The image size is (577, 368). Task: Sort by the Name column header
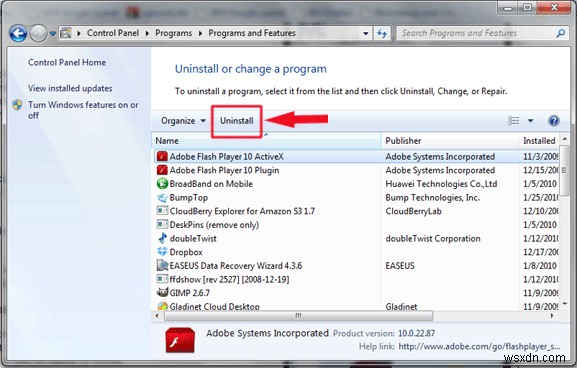point(266,141)
